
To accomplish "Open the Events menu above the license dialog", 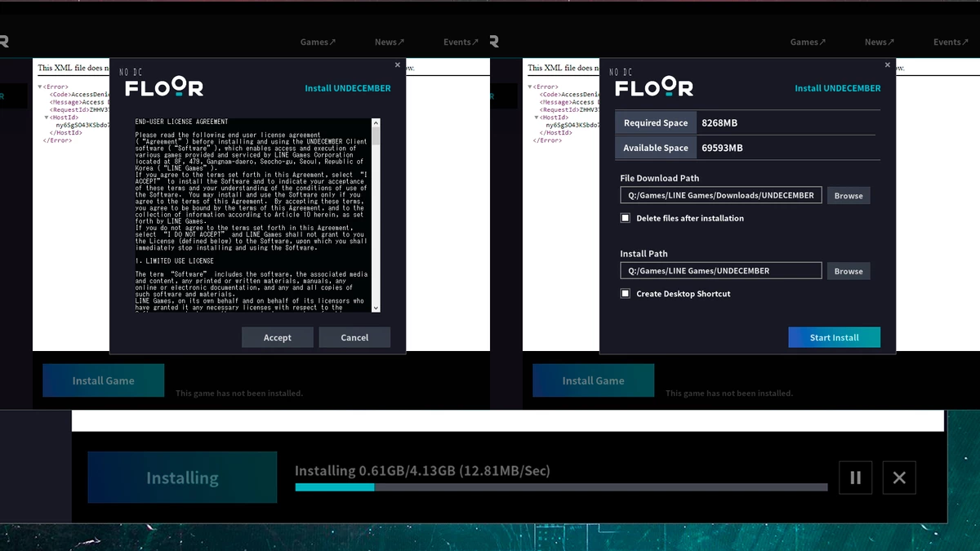I will (x=461, y=42).
